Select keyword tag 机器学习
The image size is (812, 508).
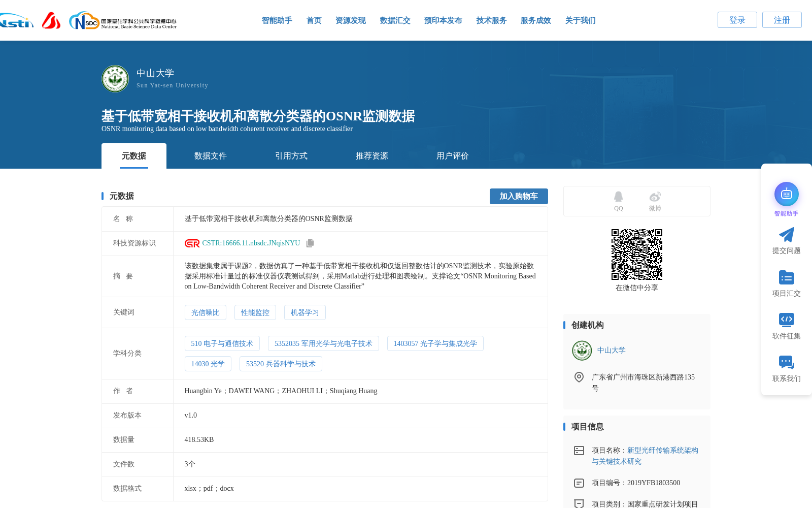coord(305,312)
